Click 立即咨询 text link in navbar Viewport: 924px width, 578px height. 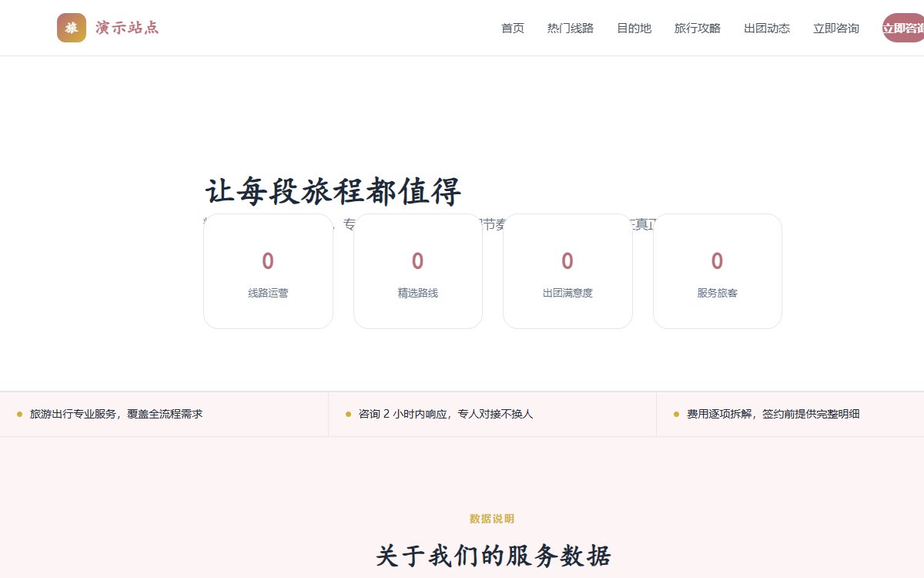click(x=836, y=29)
